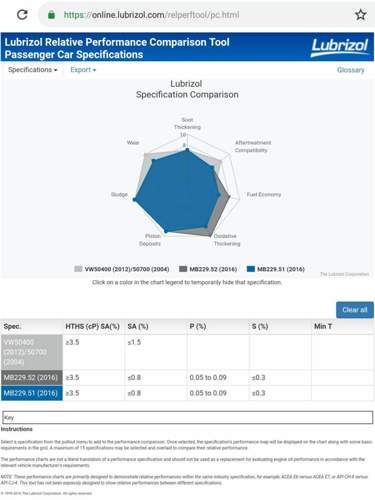Expand the Key section box
Viewport: 375px width, 500px height.
(x=187, y=417)
